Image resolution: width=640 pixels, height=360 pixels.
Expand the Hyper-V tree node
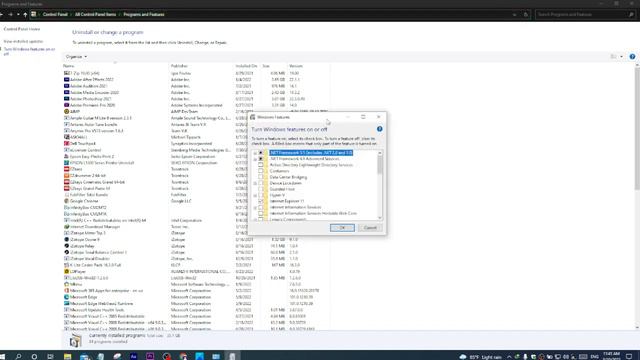coord(256,196)
